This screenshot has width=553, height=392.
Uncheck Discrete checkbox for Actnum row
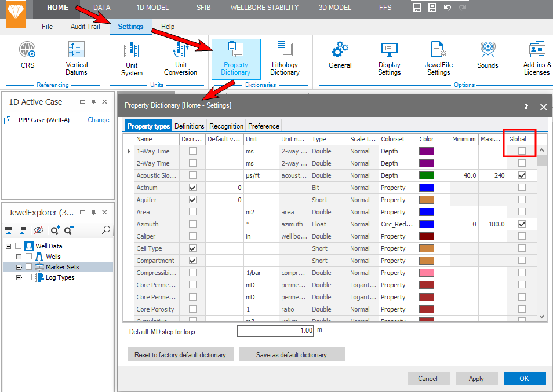[x=192, y=188]
